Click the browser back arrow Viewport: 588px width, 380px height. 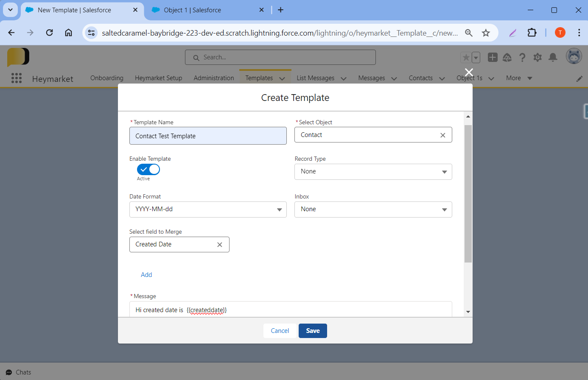click(x=11, y=33)
